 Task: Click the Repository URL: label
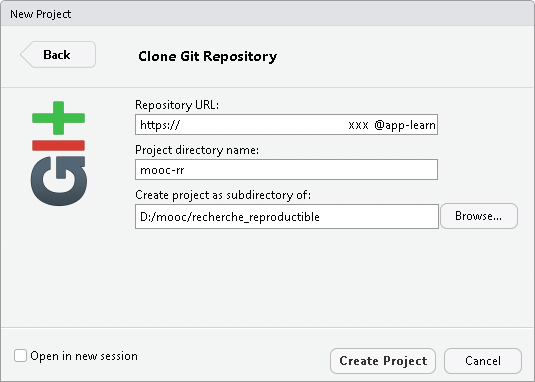coord(177,105)
